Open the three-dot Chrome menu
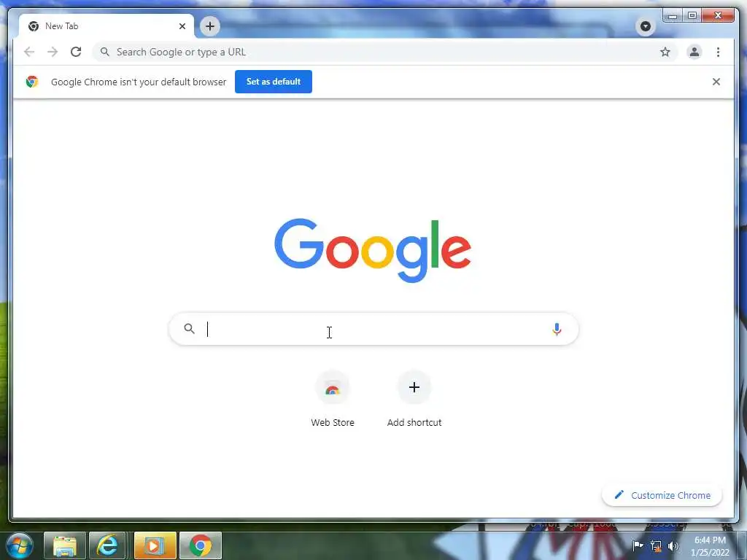The height and width of the screenshot is (560, 747). coord(718,52)
